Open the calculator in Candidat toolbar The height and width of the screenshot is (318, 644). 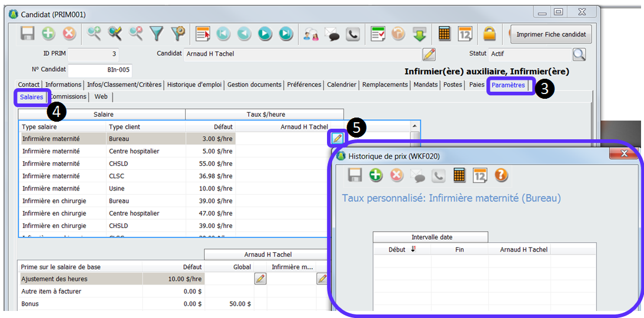click(x=444, y=34)
